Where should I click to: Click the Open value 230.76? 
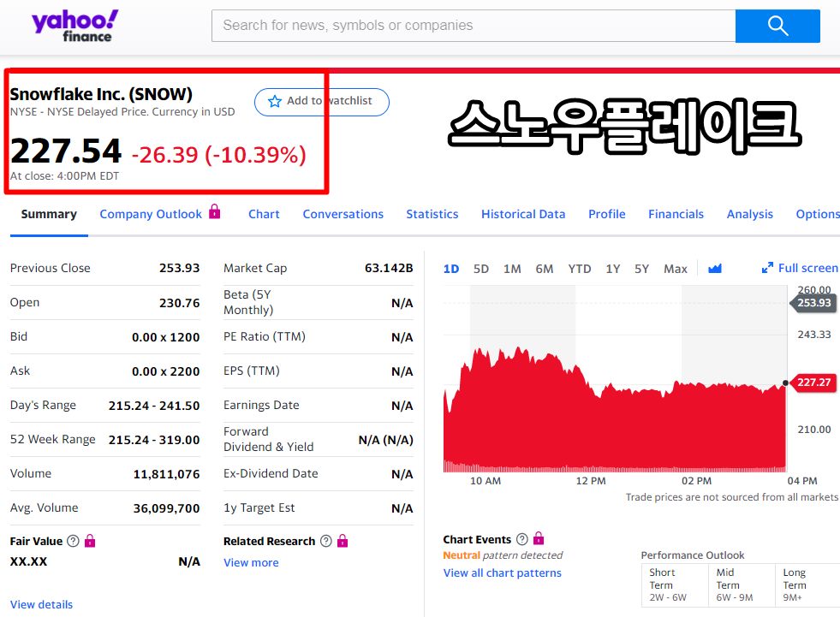[x=180, y=303]
